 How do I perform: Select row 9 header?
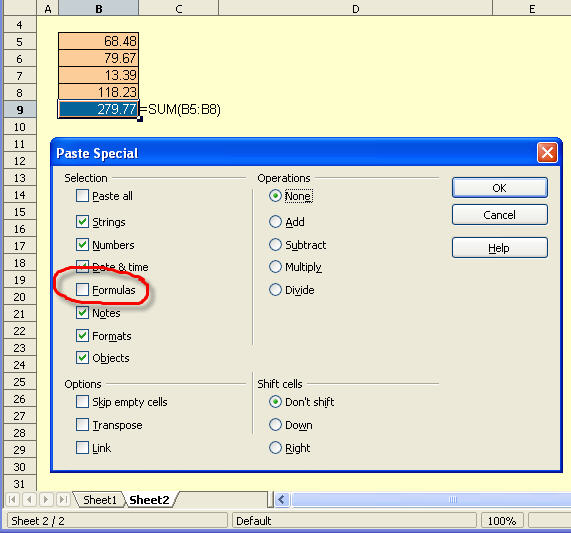[x=20, y=110]
